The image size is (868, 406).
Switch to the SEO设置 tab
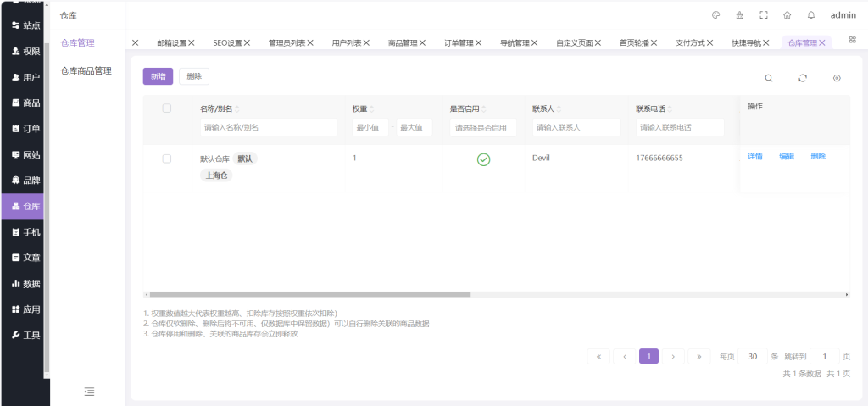point(227,42)
